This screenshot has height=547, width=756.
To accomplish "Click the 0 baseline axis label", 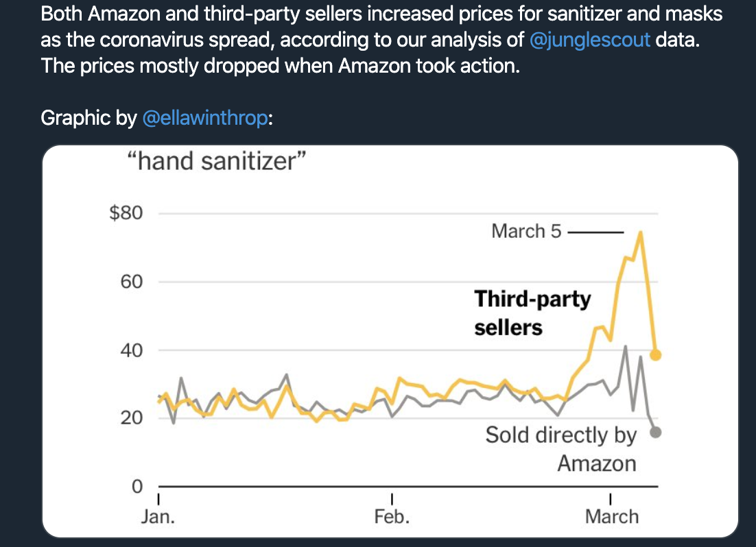I will tap(137, 486).
